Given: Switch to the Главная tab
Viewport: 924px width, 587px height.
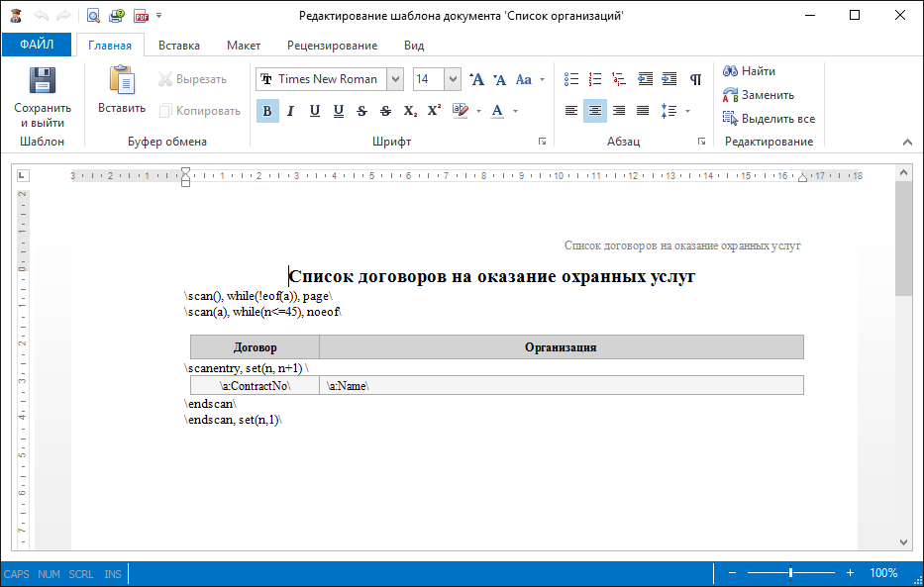Looking at the screenshot, I should click(x=110, y=46).
